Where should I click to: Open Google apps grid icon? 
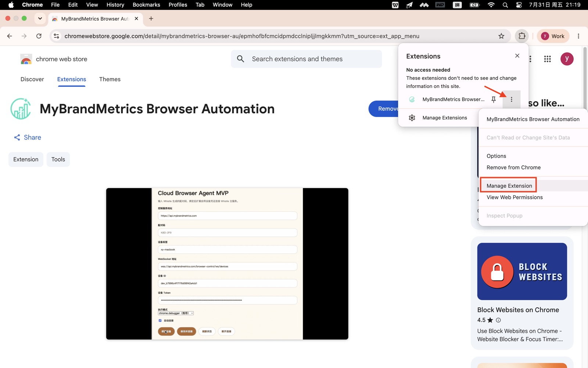pos(547,59)
